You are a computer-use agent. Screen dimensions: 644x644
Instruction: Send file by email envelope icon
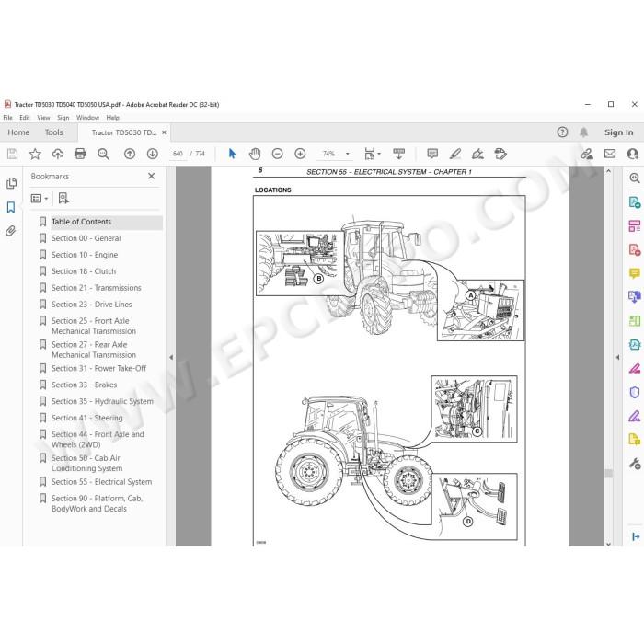tap(610, 154)
